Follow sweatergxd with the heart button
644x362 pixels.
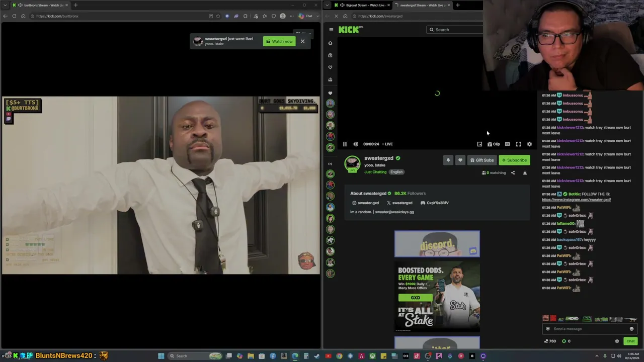click(x=460, y=160)
